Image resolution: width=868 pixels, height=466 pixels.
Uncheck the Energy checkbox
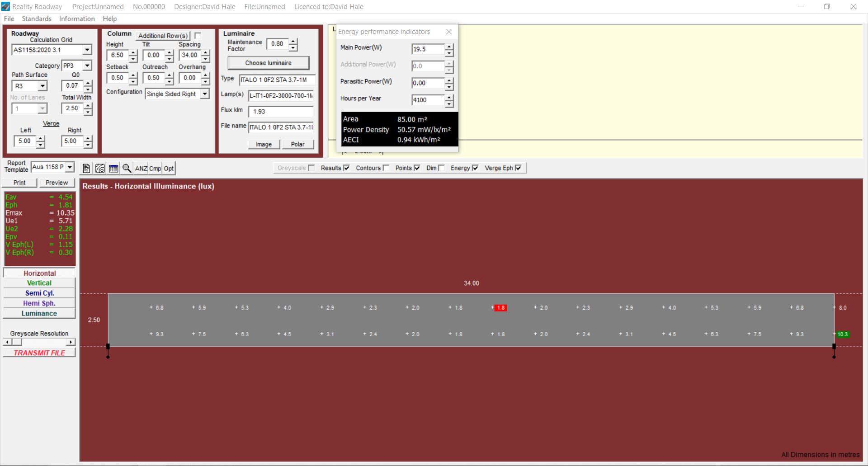(x=475, y=168)
